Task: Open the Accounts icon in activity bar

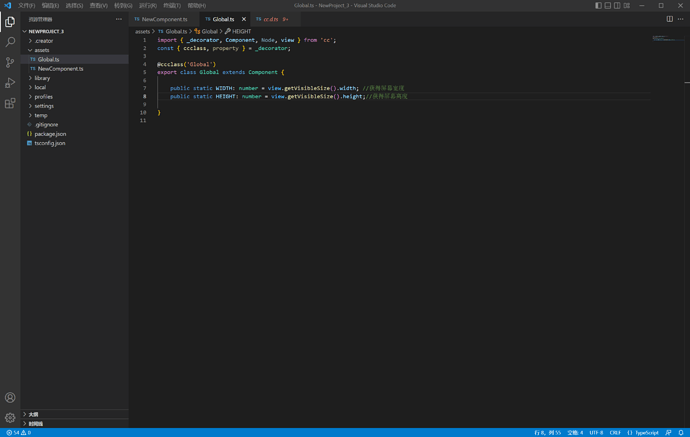Action: click(x=10, y=397)
